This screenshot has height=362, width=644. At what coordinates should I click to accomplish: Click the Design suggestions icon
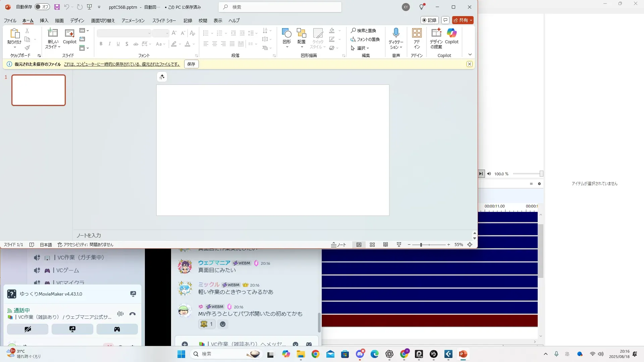[x=436, y=33]
